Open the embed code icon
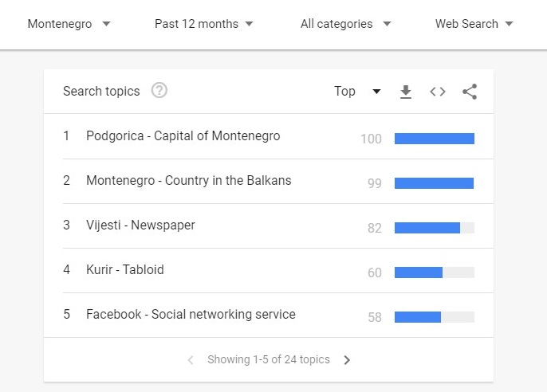The image size is (547, 392). tap(438, 92)
